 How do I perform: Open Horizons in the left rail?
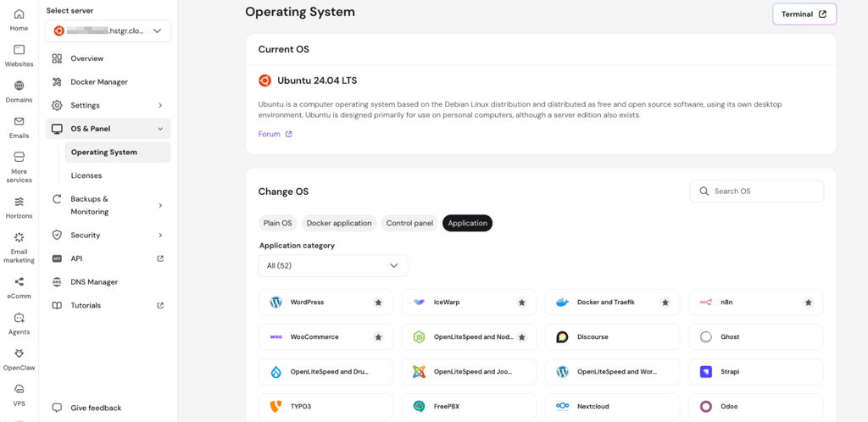[x=19, y=208]
